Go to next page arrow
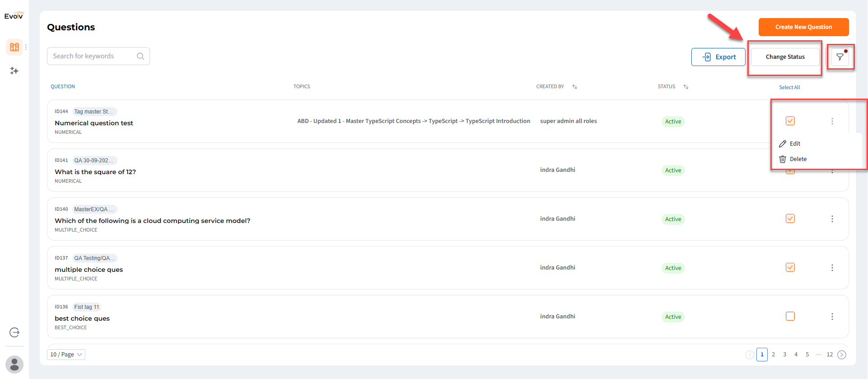Viewport: 868px width, 379px height. [x=842, y=355]
